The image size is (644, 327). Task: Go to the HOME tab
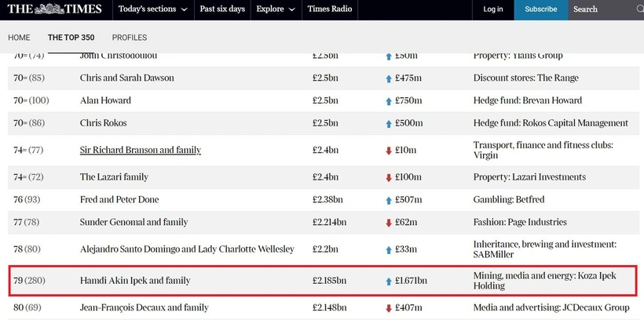pyautogui.click(x=19, y=38)
